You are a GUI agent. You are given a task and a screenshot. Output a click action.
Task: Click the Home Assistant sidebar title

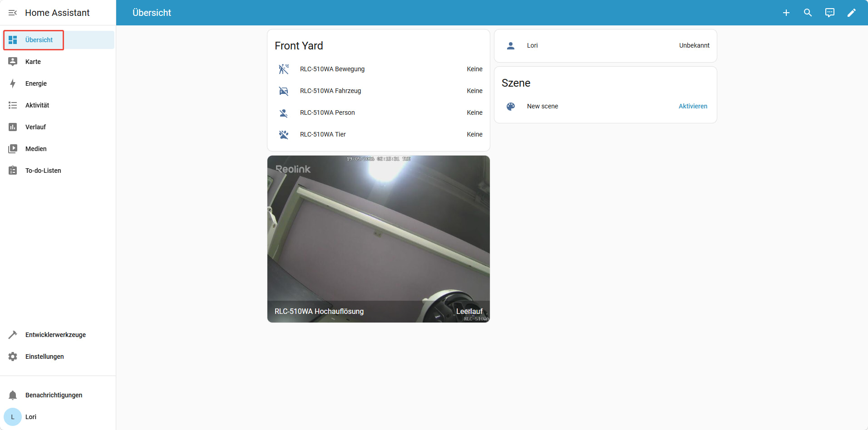click(57, 13)
